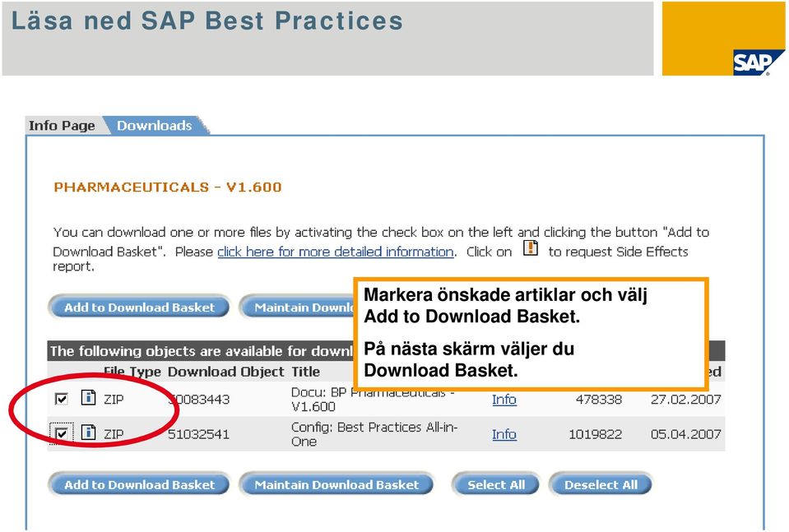
Task: Click the Download Object column header
Action: click(226, 372)
